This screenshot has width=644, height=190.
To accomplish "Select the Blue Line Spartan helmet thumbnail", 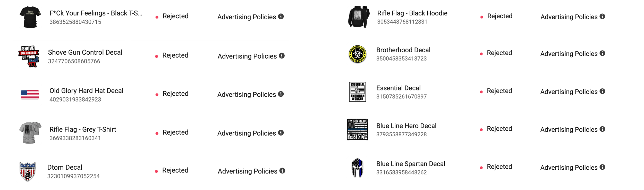I will coord(357,168).
